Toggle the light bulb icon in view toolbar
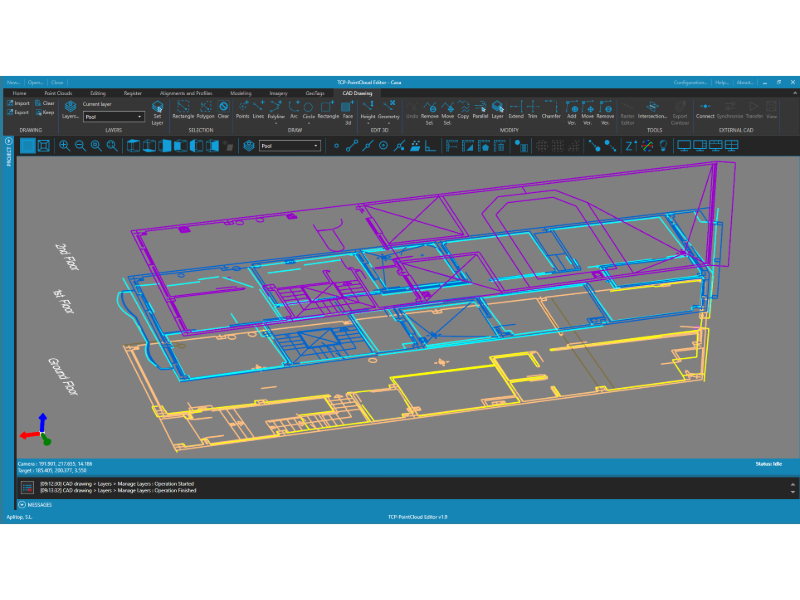 pos(663,146)
